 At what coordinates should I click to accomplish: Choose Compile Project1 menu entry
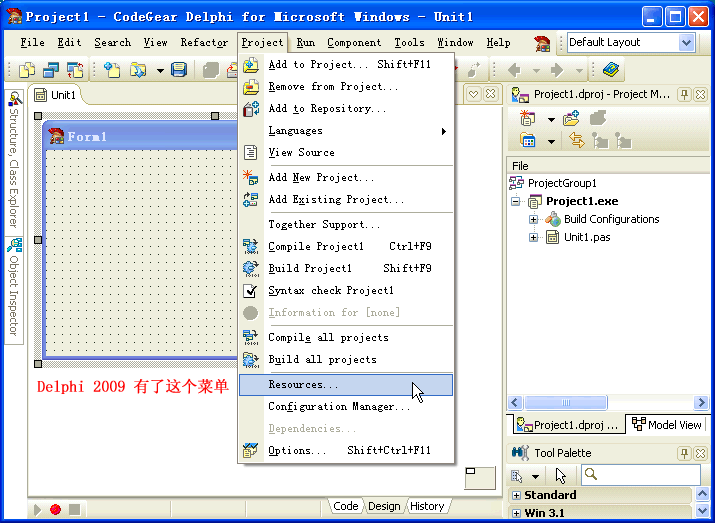click(346, 247)
